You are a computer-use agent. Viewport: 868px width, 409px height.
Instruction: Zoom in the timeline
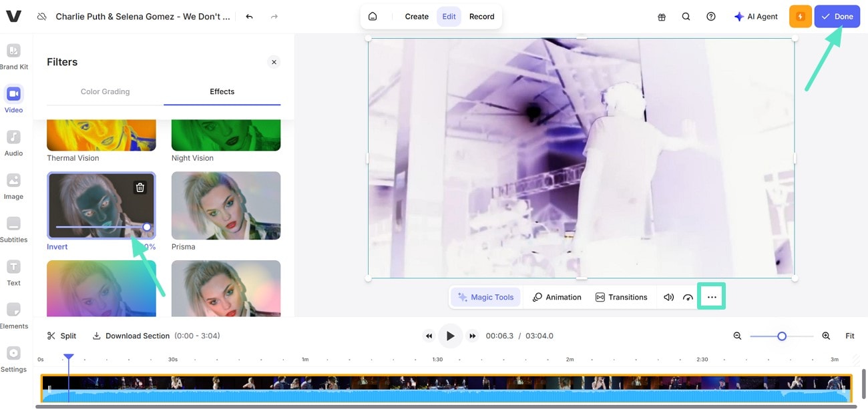click(826, 336)
